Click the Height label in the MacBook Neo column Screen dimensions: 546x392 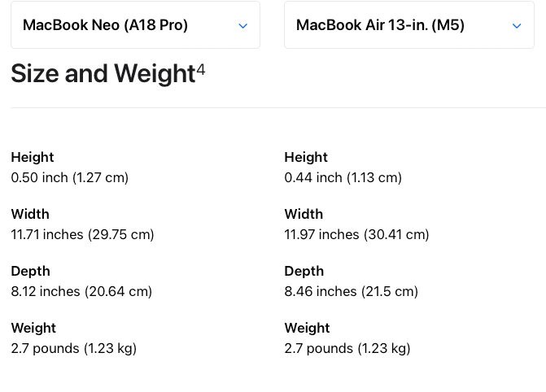[x=33, y=157]
